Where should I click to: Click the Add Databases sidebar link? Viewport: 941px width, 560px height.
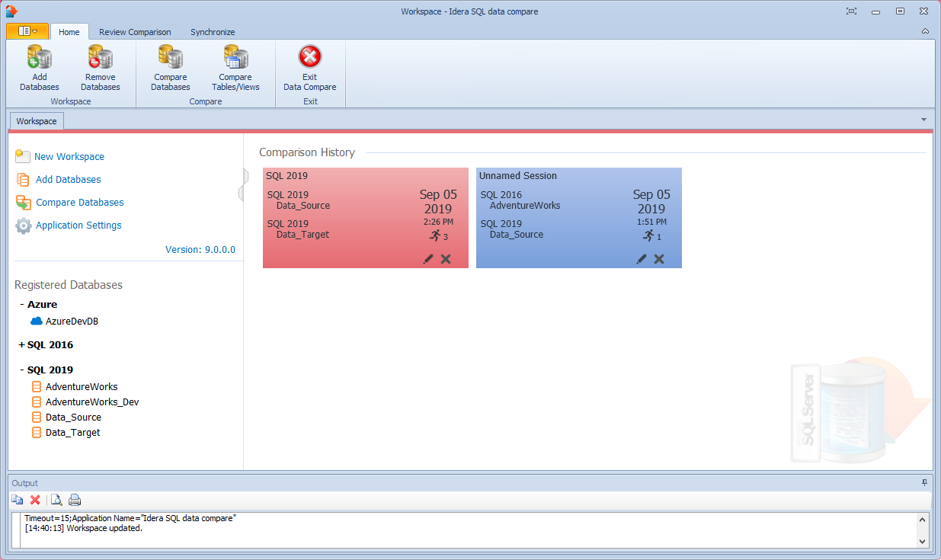click(69, 179)
